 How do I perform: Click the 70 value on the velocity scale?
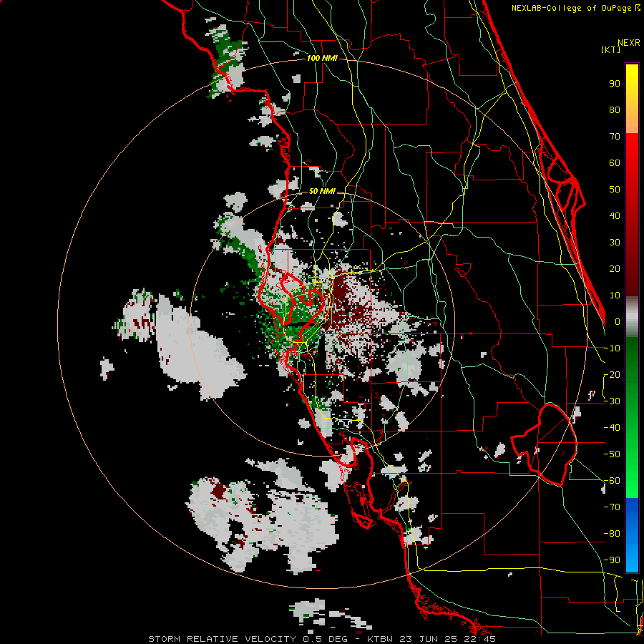tap(615, 137)
